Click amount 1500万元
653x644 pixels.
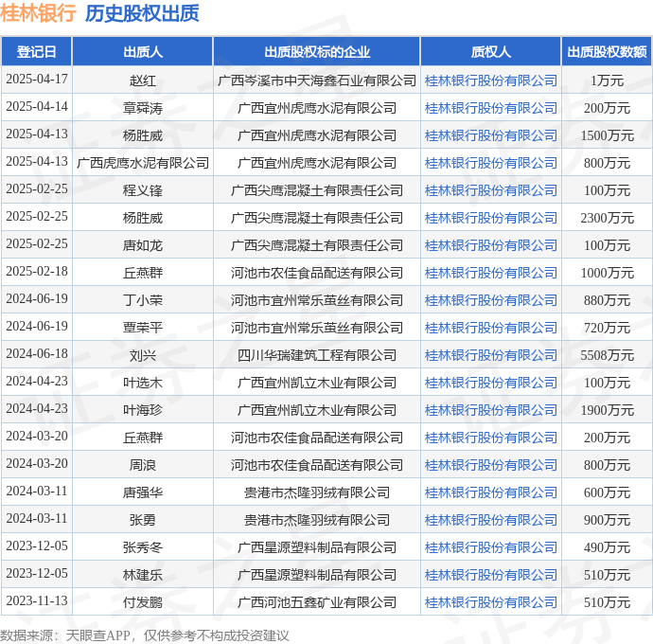click(607, 135)
